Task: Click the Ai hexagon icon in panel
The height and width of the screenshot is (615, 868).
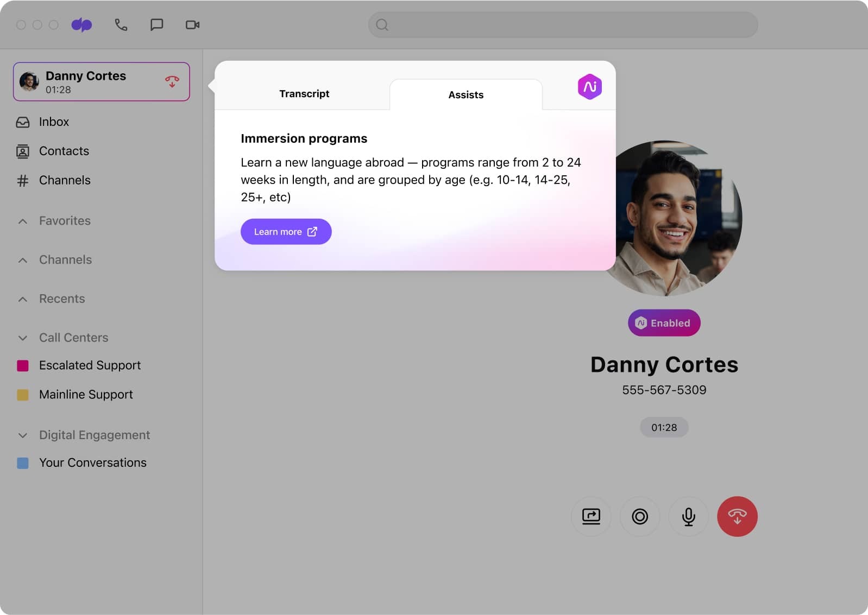Action: click(x=589, y=87)
